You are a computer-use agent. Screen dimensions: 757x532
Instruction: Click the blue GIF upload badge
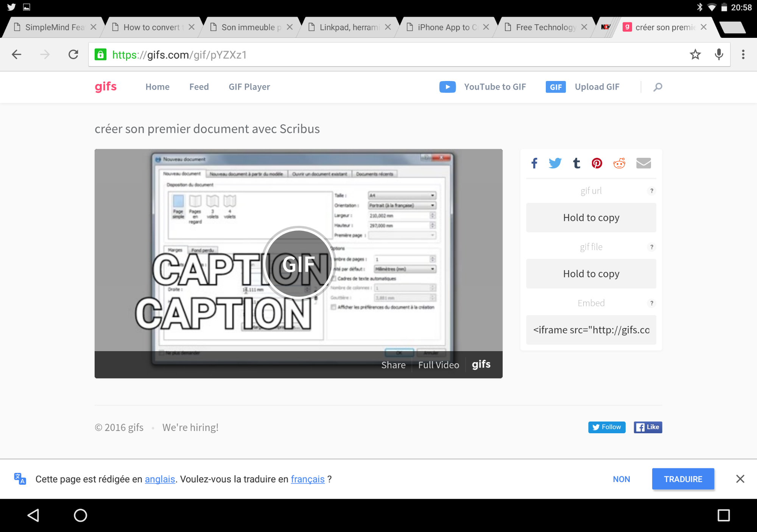(x=556, y=87)
